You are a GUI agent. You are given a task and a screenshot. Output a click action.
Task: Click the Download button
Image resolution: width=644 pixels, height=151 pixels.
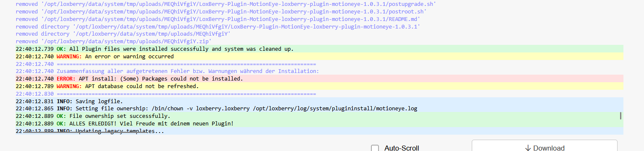tap(544, 146)
